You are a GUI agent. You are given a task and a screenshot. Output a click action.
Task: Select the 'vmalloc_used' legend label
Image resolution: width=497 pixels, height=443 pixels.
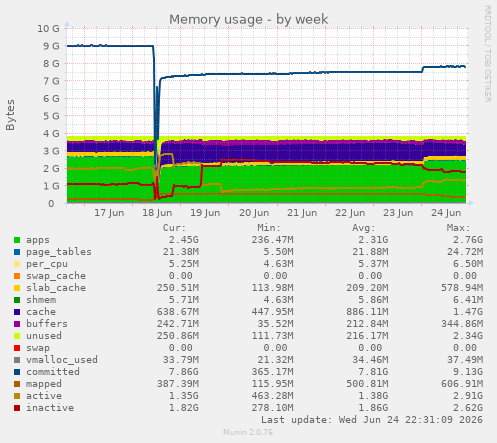[62, 360]
